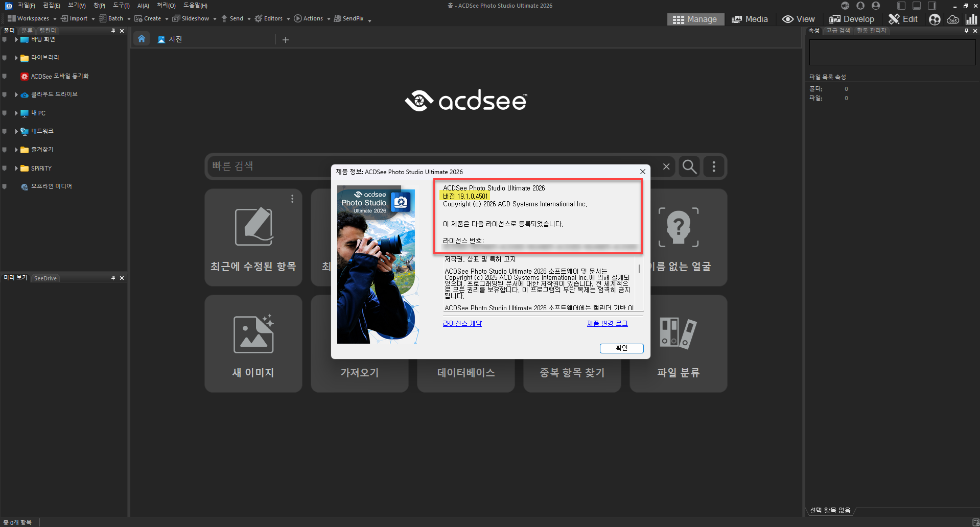Viewport: 980px width, 527px height.
Task: Toggle the bottom panel layout button
Action: click(x=917, y=6)
